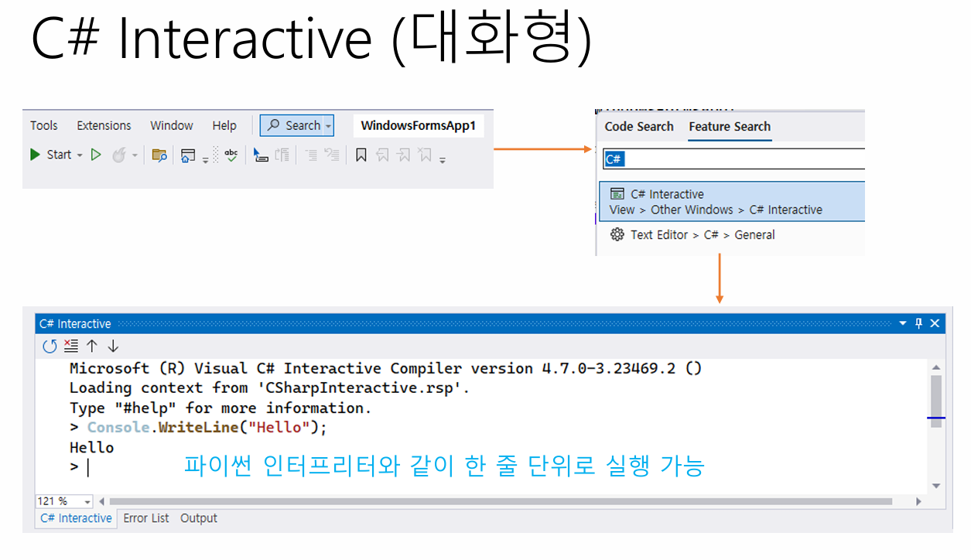Open the Hot Reload dropdown arrow

[135, 155]
